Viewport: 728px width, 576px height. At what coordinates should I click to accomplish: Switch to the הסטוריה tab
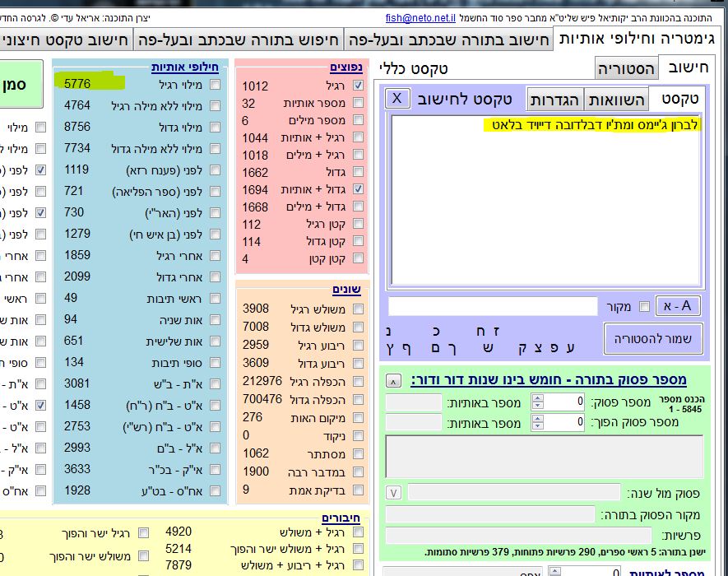coord(626,68)
